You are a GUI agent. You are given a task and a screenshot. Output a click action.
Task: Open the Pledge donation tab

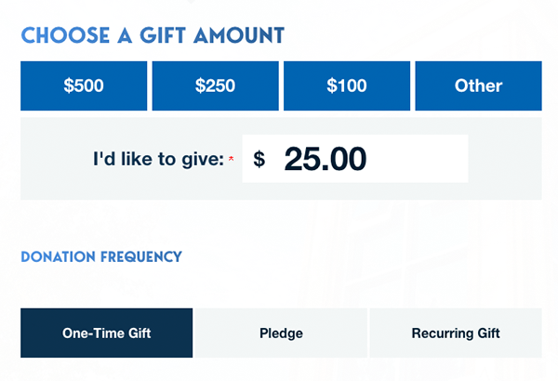[281, 333]
